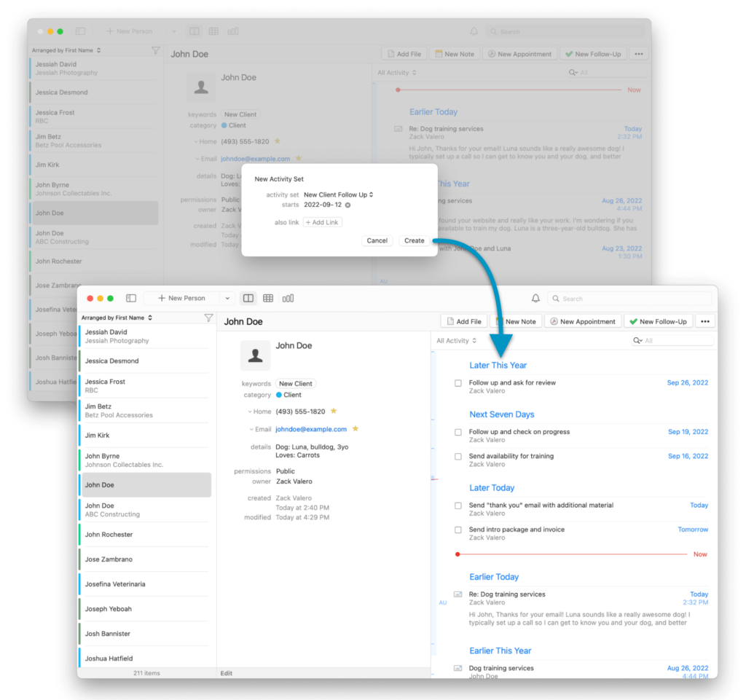The height and width of the screenshot is (700, 746).
Task: Click the New Client keyword tag in front window
Action: (x=296, y=383)
